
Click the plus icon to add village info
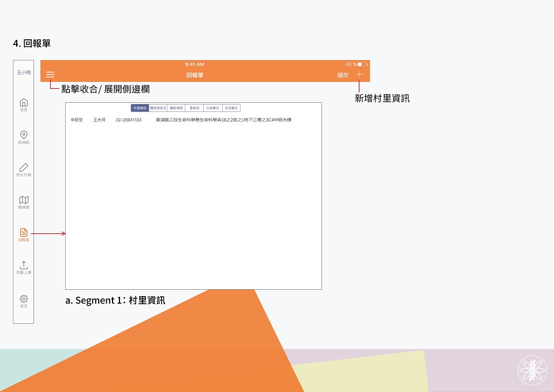click(x=359, y=74)
